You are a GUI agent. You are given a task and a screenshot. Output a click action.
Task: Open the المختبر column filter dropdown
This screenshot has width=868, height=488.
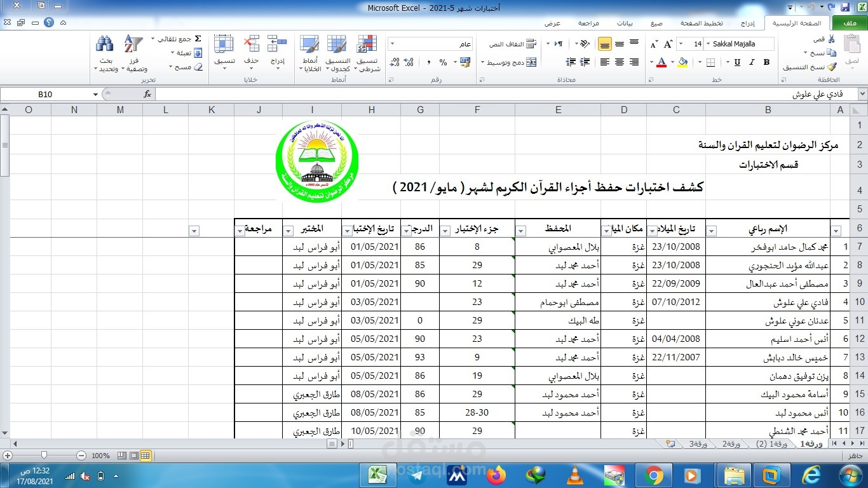tap(288, 231)
